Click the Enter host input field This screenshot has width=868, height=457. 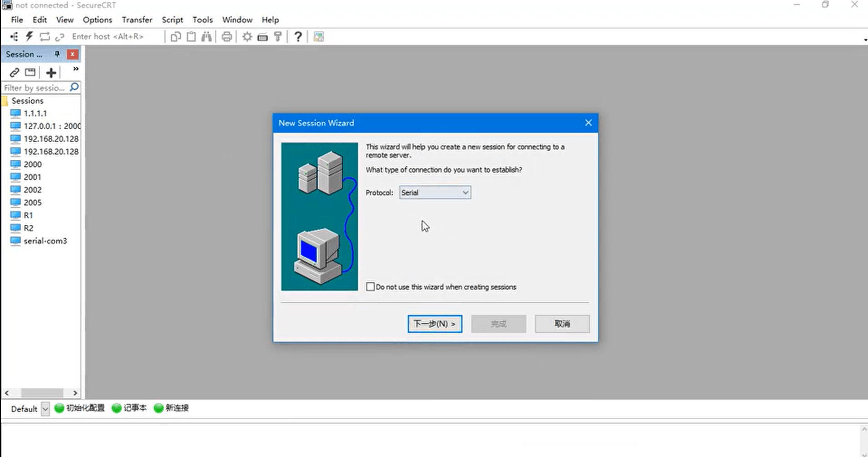coord(116,36)
